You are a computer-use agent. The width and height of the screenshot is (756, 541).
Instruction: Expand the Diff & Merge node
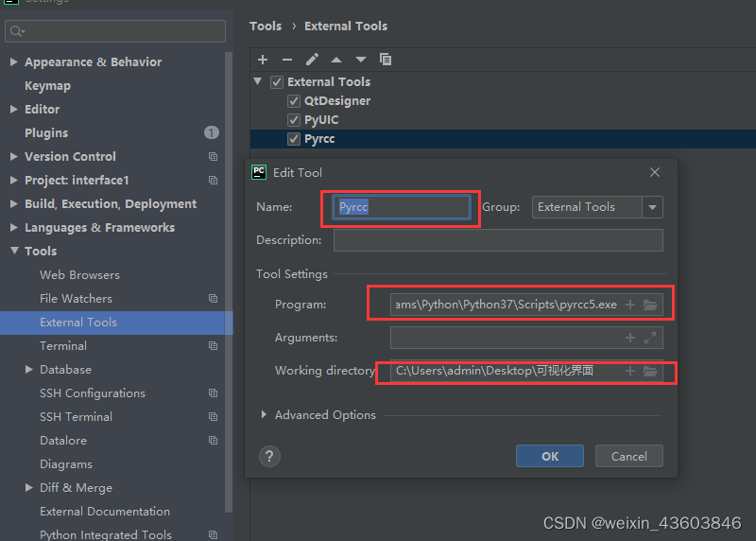coord(29,487)
